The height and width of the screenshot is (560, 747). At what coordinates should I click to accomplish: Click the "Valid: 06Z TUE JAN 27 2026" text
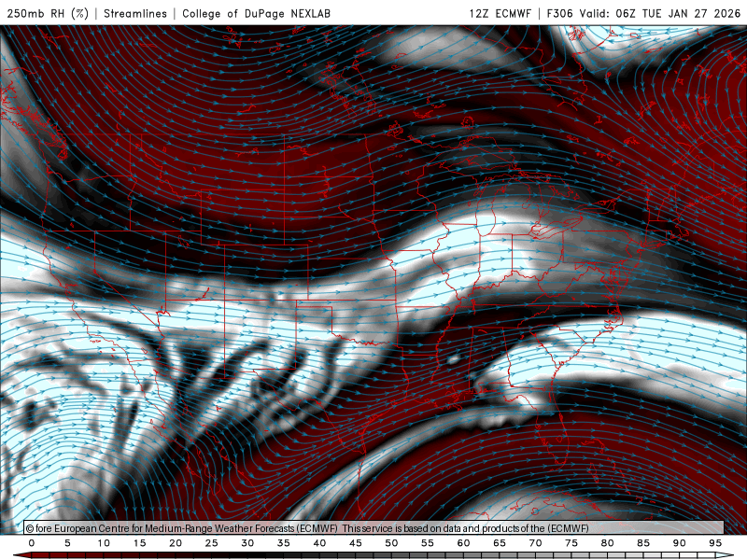pos(660,13)
